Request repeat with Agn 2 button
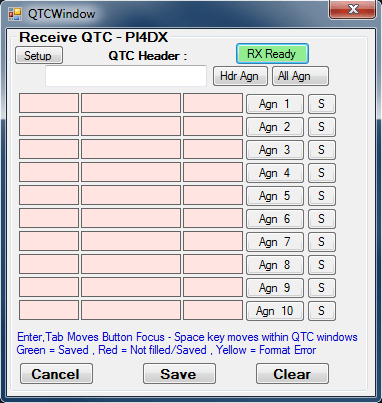This screenshot has height=403, width=382. pos(275,127)
